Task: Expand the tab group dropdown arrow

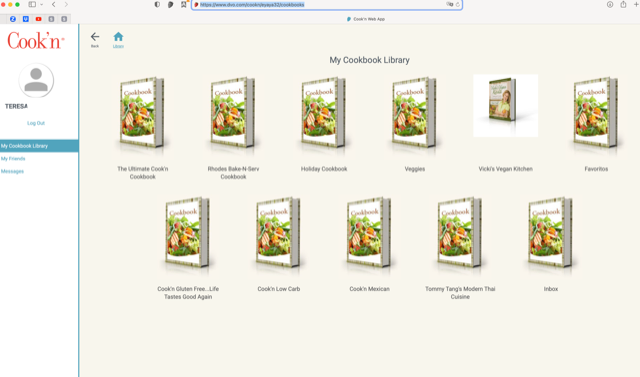Action: click(x=42, y=4)
